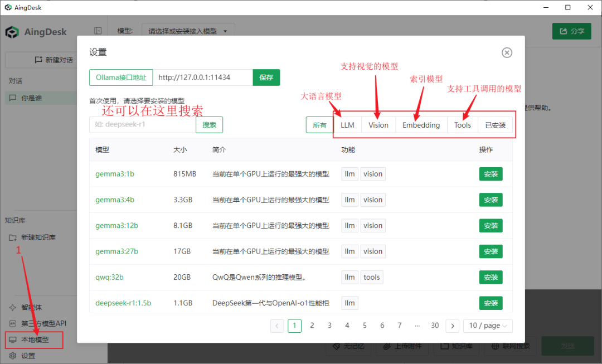Image resolution: width=602 pixels, height=364 pixels.
Task: Select page 1 in pagination
Action: coord(294,326)
